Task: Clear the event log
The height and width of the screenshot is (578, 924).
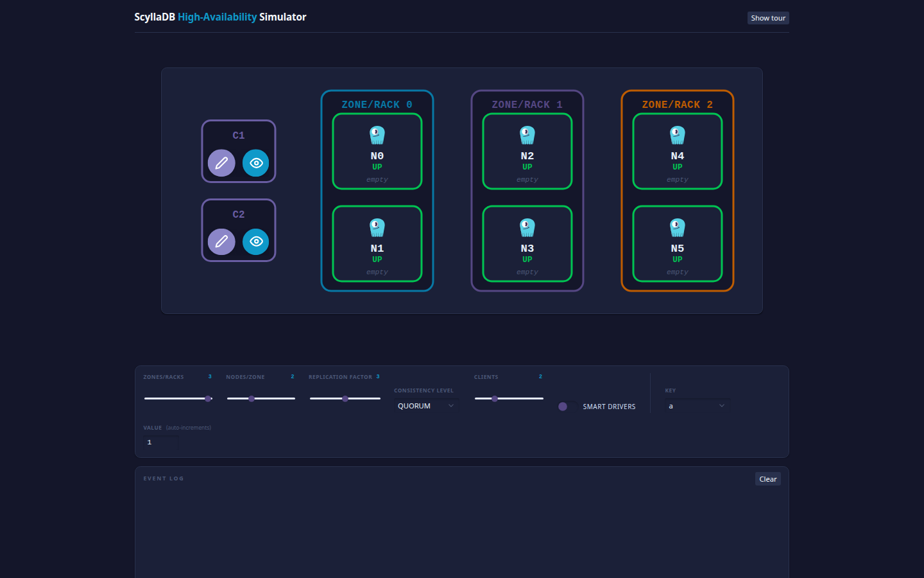Action: (x=768, y=479)
